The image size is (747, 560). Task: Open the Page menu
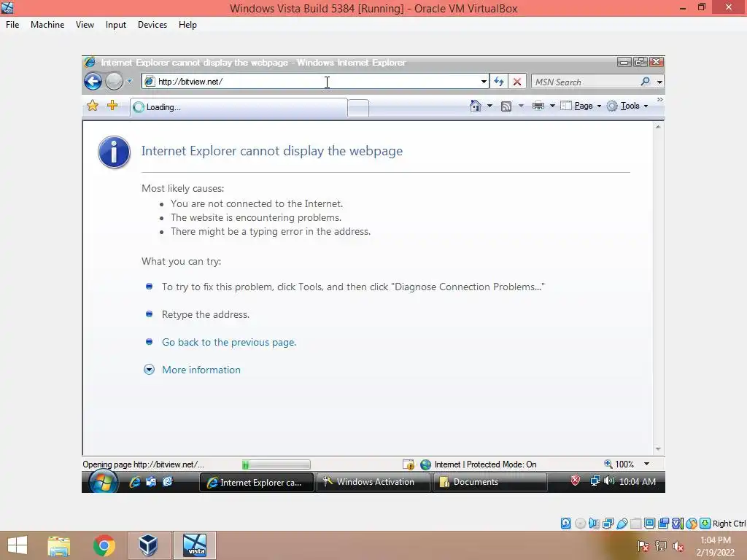[581, 106]
